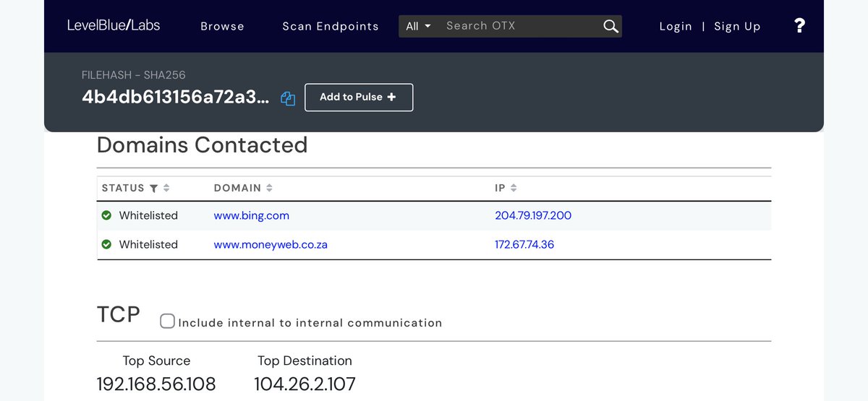
Task: Click green check icon beside www.moneyweb.co.za
Action: (x=106, y=244)
